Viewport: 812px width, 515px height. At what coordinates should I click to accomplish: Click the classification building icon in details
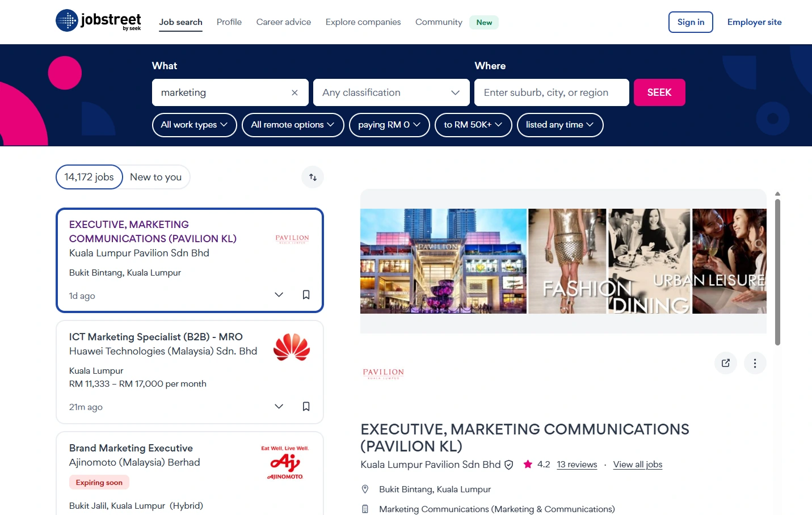click(x=365, y=509)
